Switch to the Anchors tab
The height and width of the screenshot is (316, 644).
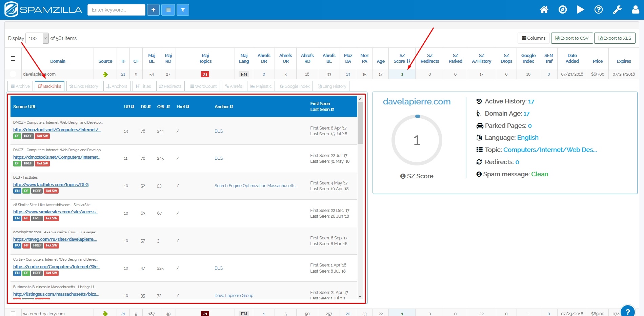pos(117,86)
